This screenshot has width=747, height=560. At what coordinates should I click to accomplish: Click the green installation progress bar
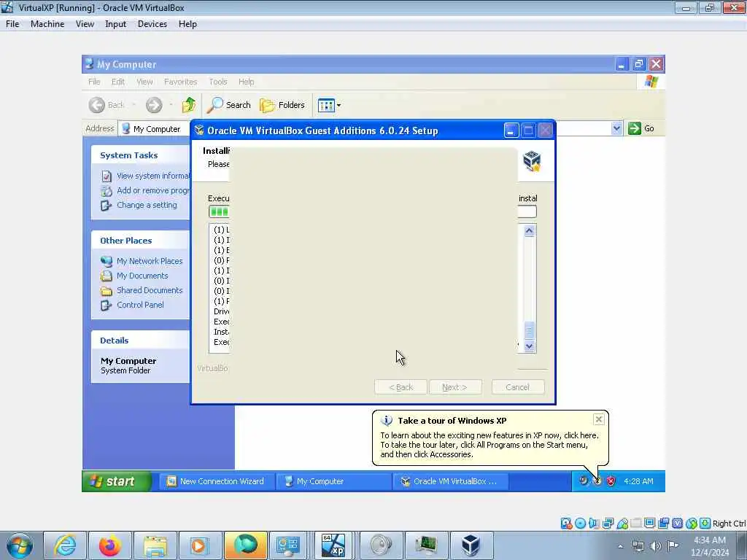219,211
